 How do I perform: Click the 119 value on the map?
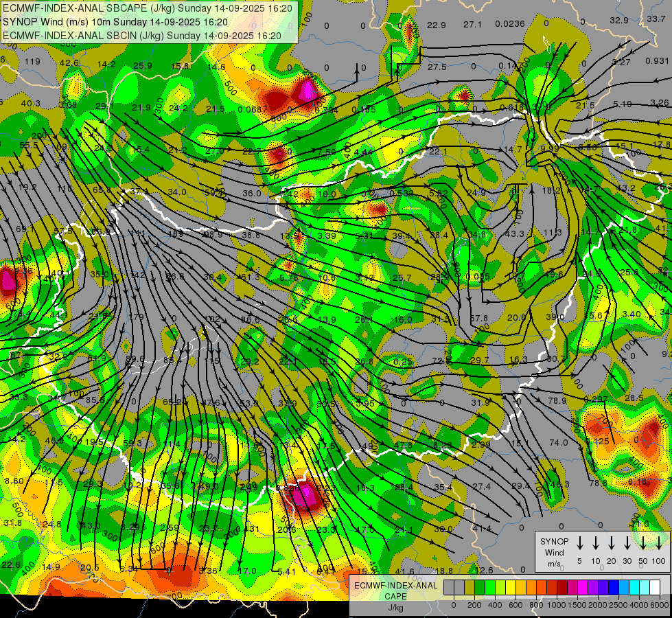[x=32, y=61]
